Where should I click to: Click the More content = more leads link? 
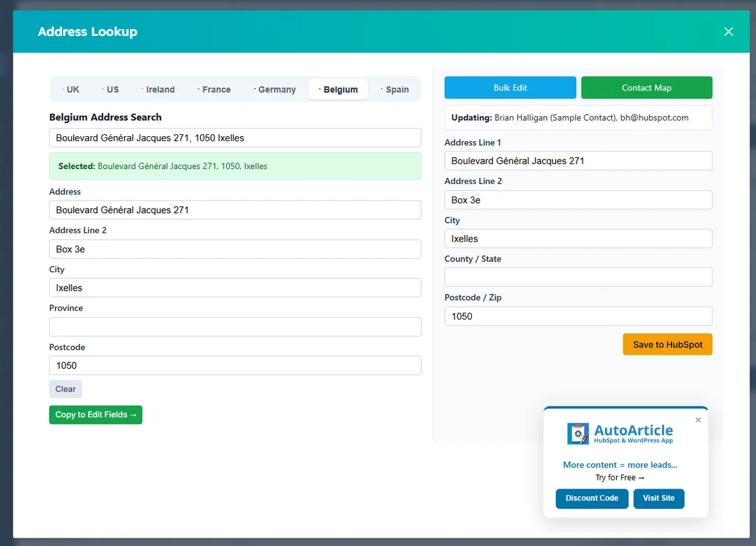click(x=620, y=465)
